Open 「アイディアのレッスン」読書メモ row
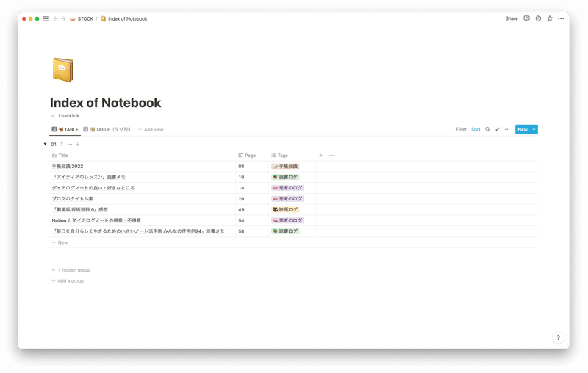The height and width of the screenshot is (373, 588). coord(88,177)
